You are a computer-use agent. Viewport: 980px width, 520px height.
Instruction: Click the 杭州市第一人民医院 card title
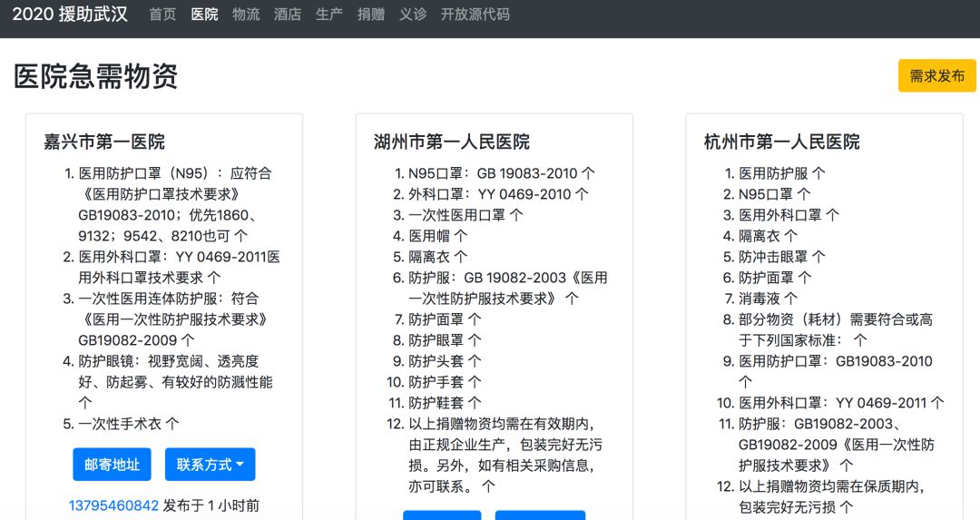[x=782, y=142]
